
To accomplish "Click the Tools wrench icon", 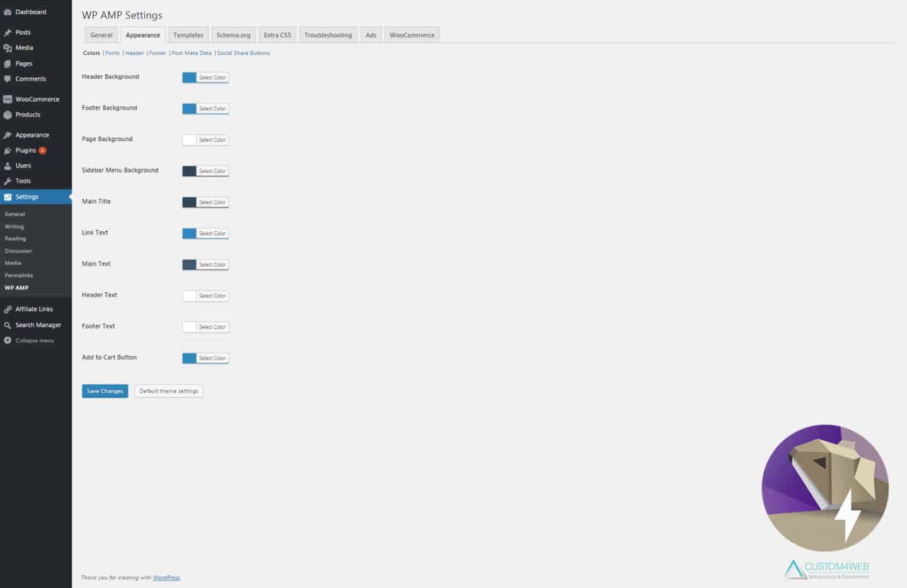I will pos(8,181).
